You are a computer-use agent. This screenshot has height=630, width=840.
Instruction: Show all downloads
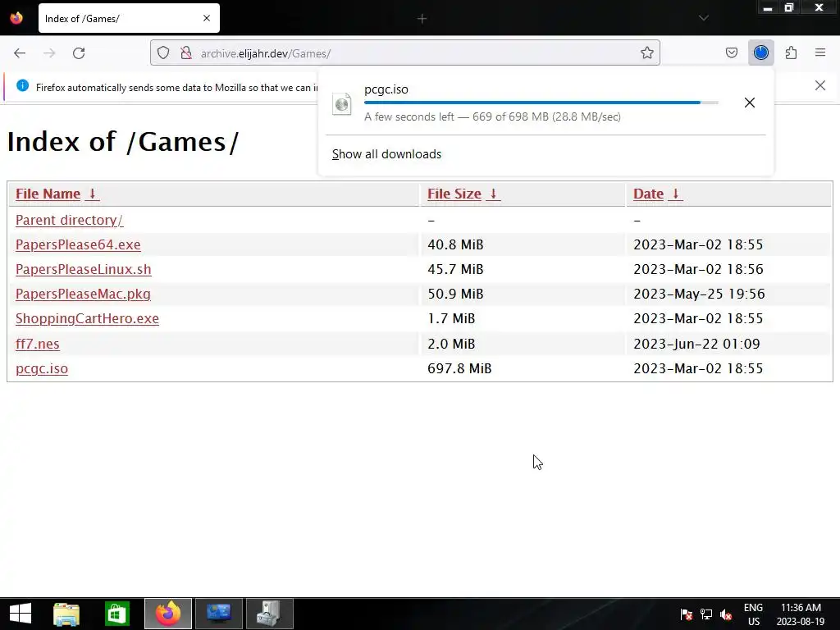point(387,154)
